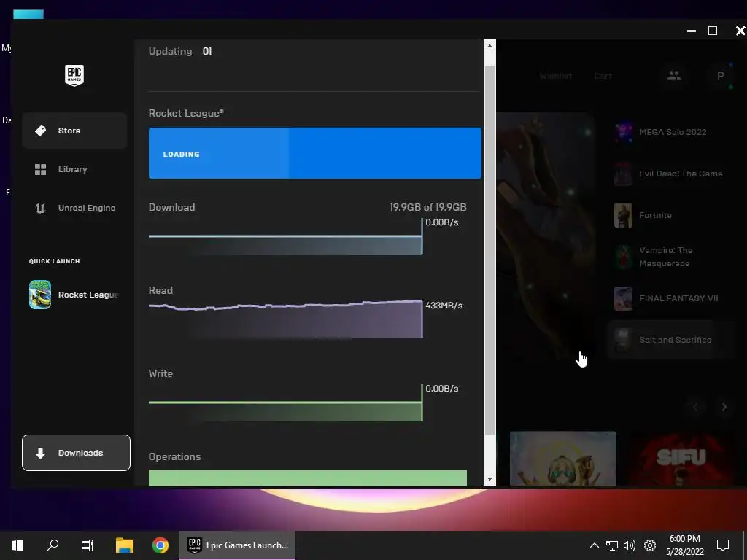The height and width of the screenshot is (560, 747).
Task: Click the Unreal Engine logo icon
Action: [x=41, y=208]
